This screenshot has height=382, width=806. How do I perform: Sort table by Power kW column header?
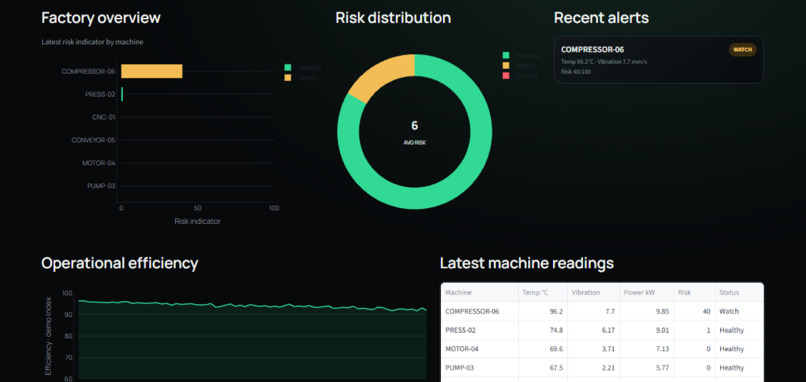coord(647,293)
